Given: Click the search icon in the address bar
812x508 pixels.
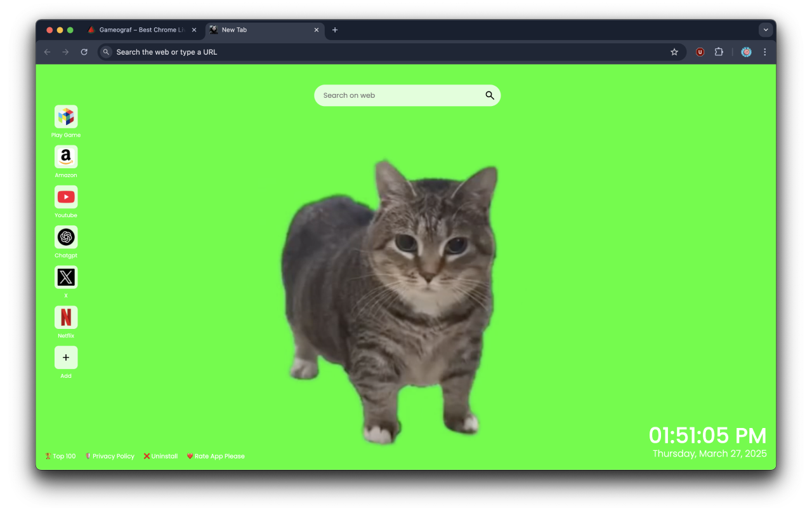Looking at the screenshot, I should pyautogui.click(x=107, y=52).
